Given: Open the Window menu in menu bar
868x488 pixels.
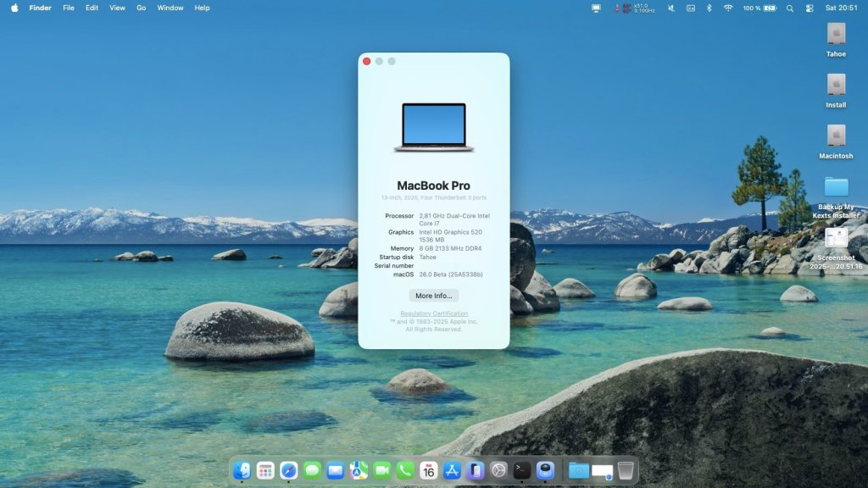Looking at the screenshot, I should pos(170,8).
